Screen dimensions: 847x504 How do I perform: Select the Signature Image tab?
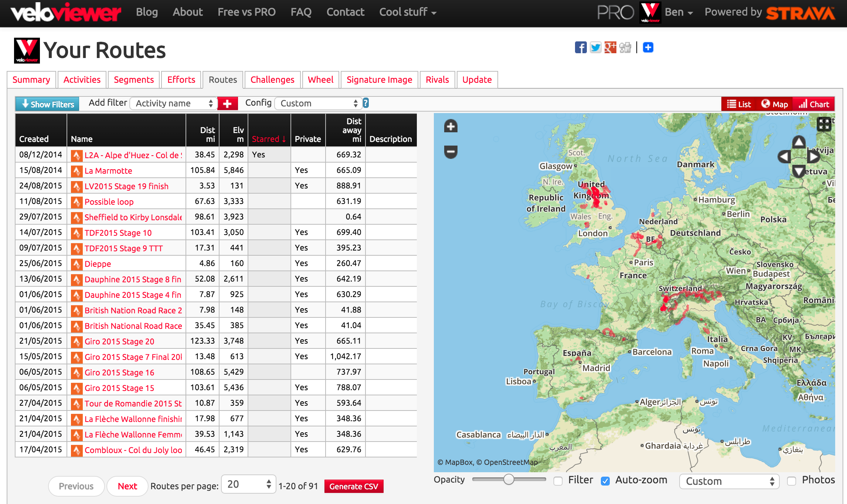(x=379, y=80)
